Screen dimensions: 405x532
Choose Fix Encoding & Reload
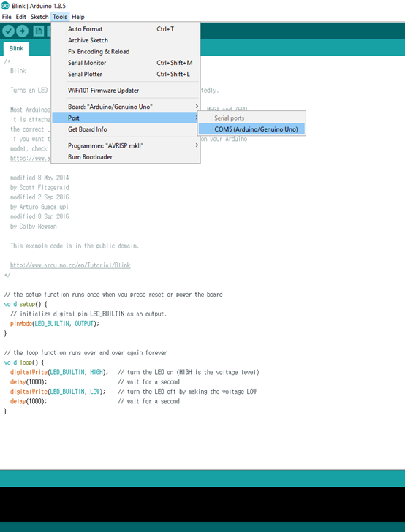[x=126, y=52]
